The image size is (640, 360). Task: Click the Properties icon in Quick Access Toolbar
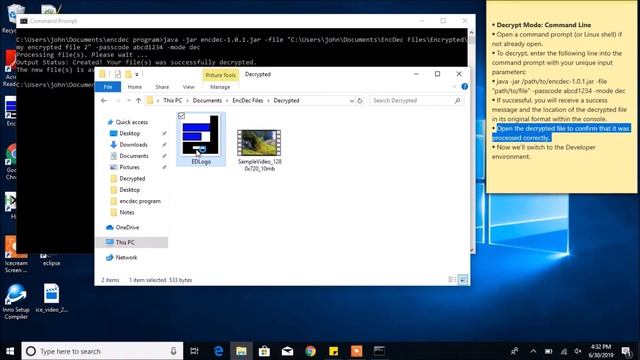coord(118,74)
